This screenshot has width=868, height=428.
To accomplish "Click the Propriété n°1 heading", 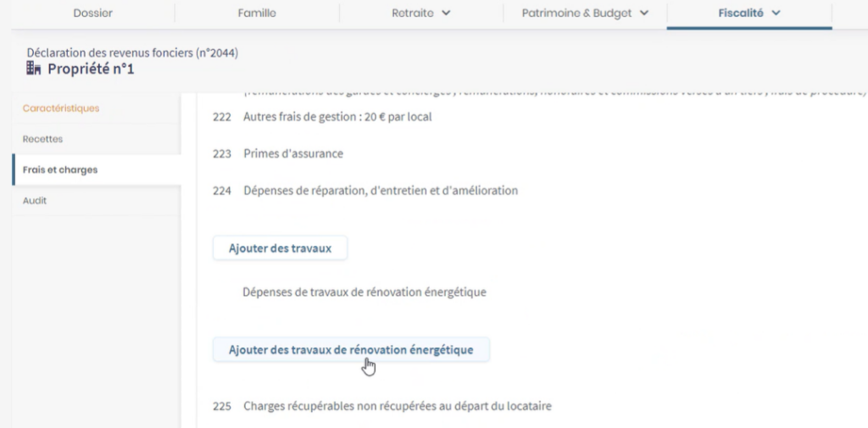I will (x=91, y=69).
